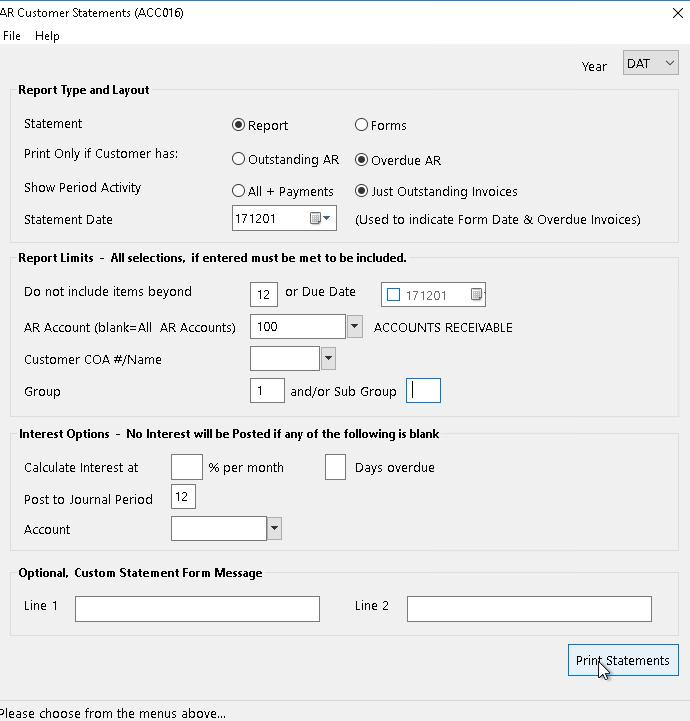
Task: Open the Year dropdown showing DAT
Action: [650, 63]
